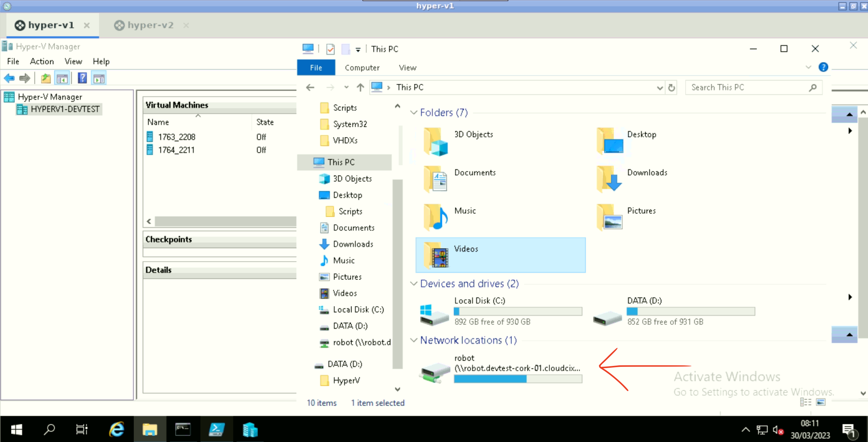Open the recent locations dropdown arrow
The width and height of the screenshot is (868, 442).
346,88
